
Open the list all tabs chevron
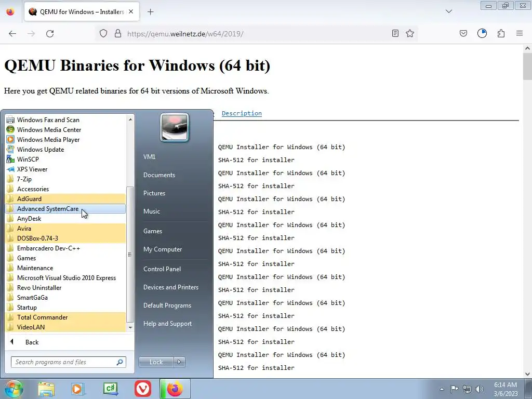click(448, 11)
